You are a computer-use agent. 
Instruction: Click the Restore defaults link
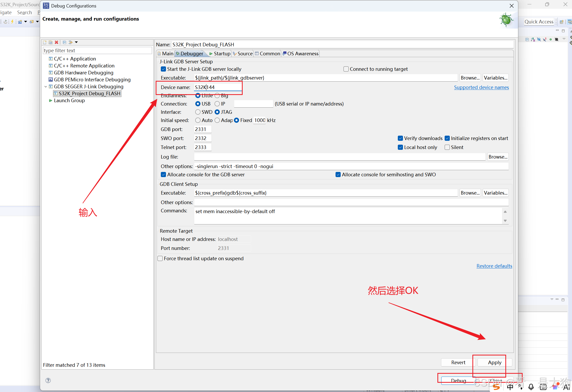pos(494,266)
